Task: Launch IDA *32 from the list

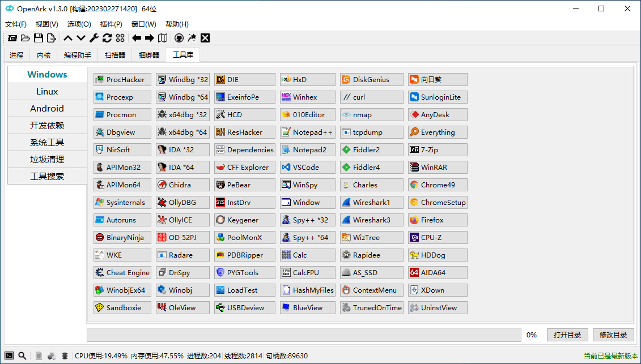Action: (182, 150)
